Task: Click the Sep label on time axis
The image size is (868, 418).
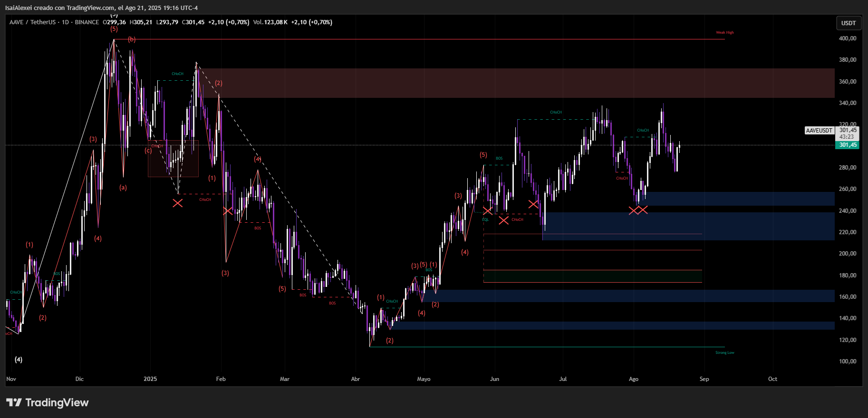Action: 704,379
